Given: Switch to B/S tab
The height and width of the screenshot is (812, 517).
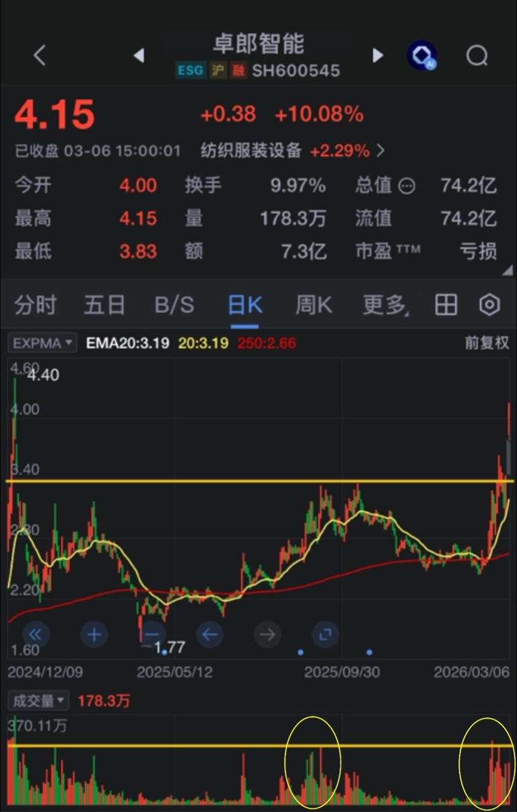Looking at the screenshot, I should (174, 305).
